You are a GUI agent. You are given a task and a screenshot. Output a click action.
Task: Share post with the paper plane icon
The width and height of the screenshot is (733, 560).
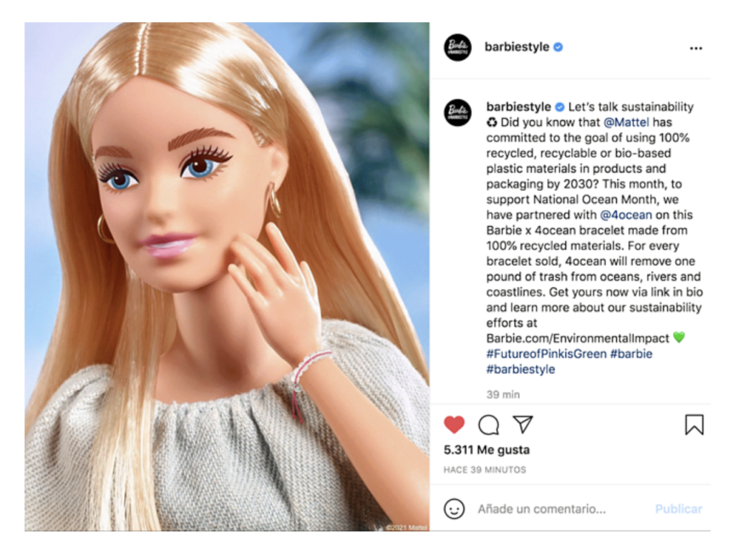[523, 424]
